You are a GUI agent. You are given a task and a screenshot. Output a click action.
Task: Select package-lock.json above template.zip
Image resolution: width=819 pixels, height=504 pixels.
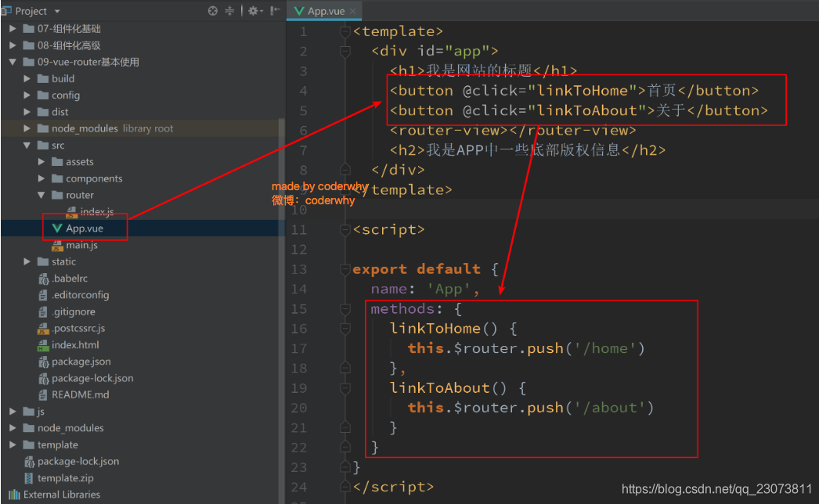[x=78, y=461]
